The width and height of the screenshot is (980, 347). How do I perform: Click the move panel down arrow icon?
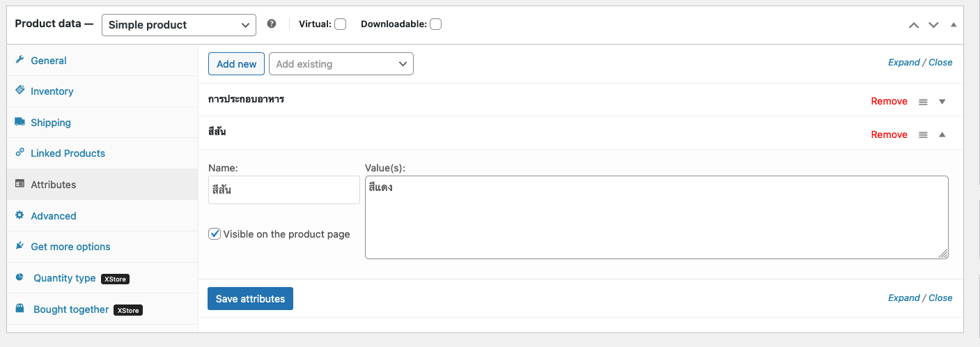pyautogui.click(x=933, y=24)
